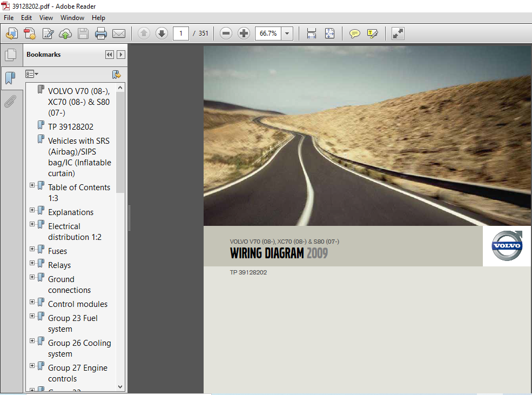Select the highlight text tool
Viewport: 532px width, 395px height.
373,34
